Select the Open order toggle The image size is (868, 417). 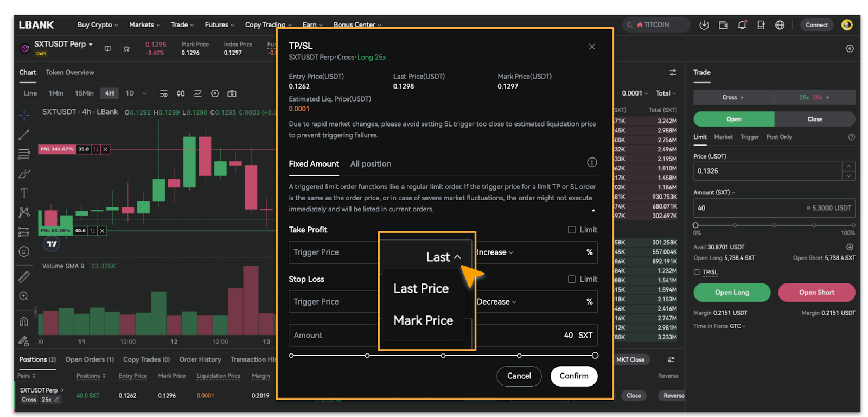point(733,119)
